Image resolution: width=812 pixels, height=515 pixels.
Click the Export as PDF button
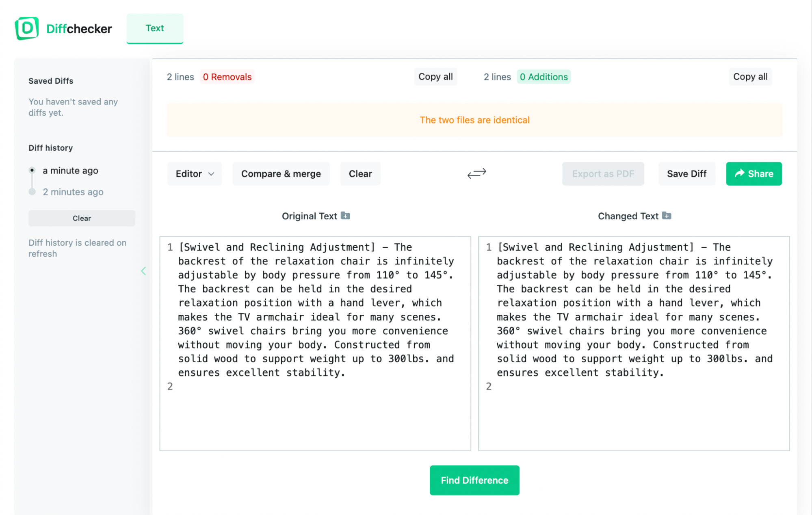point(603,173)
